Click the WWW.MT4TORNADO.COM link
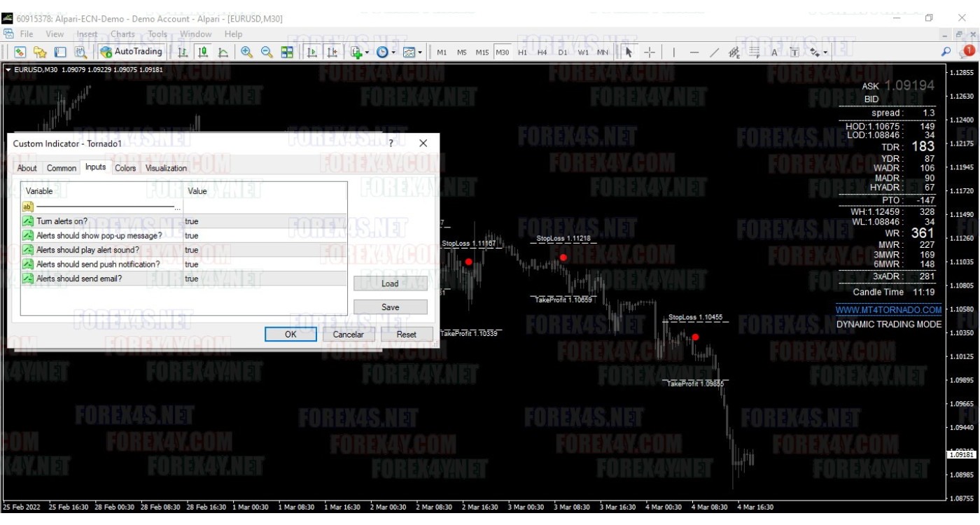 click(888, 309)
